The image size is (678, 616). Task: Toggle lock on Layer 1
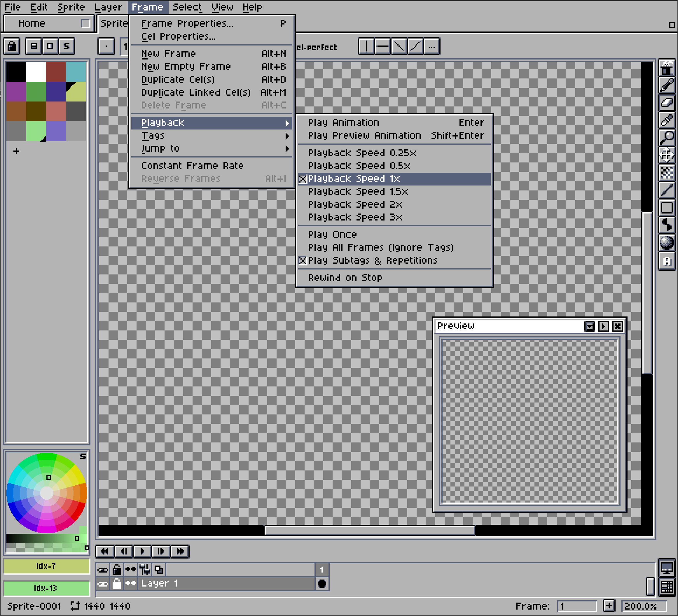point(117,584)
